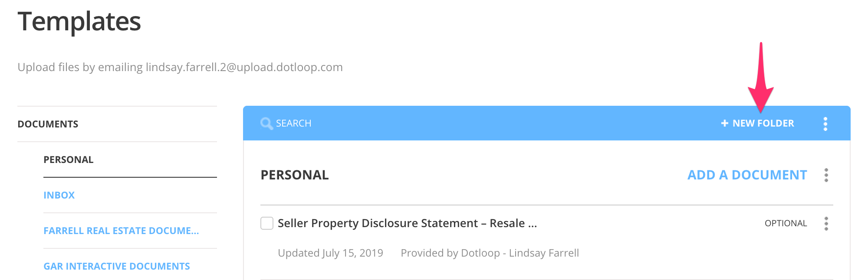Image resolution: width=868 pixels, height=280 pixels.
Task: Click the OPTIONAL status label
Action: click(x=786, y=224)
